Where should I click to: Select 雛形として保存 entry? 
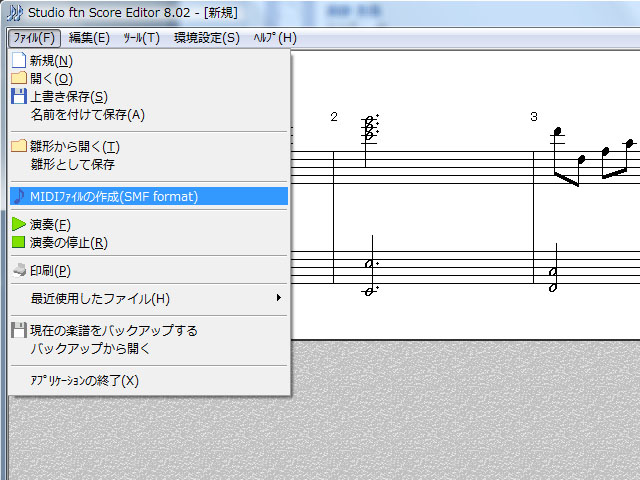(149, 164)
